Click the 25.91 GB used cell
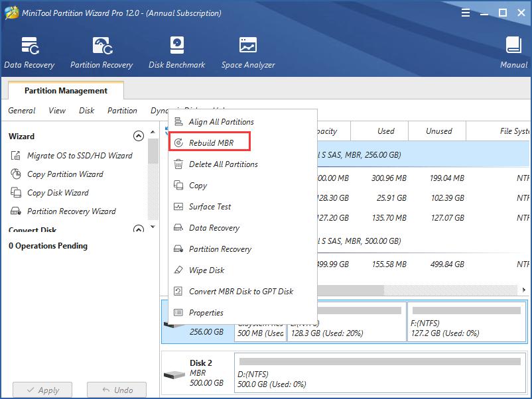 [391, 198]
